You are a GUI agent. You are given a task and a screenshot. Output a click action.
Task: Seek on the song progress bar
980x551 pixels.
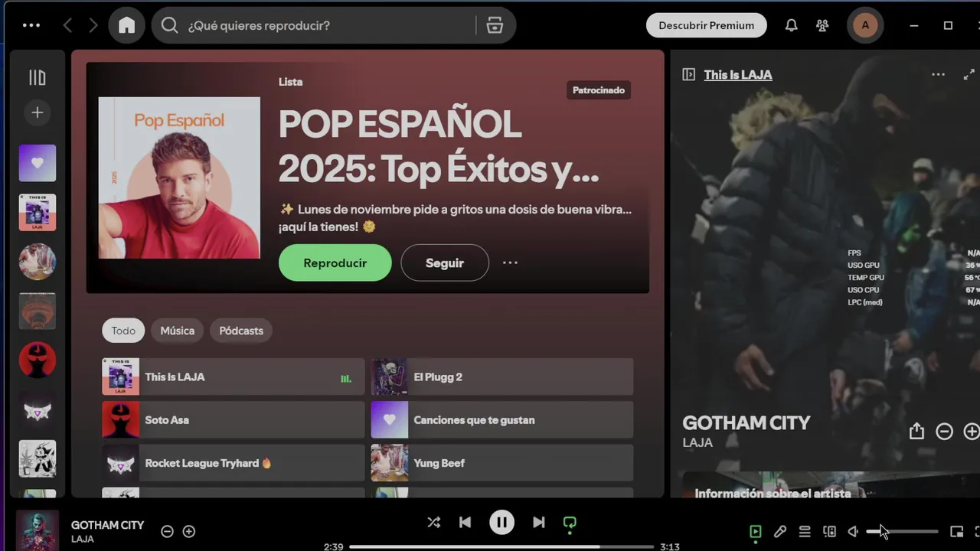click(x=501, y=546)
